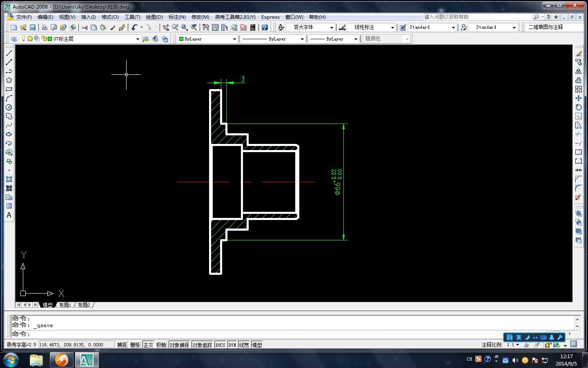Switch to the 布局1 layout tab
This screenshot has height=368, width=588.
coord(65,305)
